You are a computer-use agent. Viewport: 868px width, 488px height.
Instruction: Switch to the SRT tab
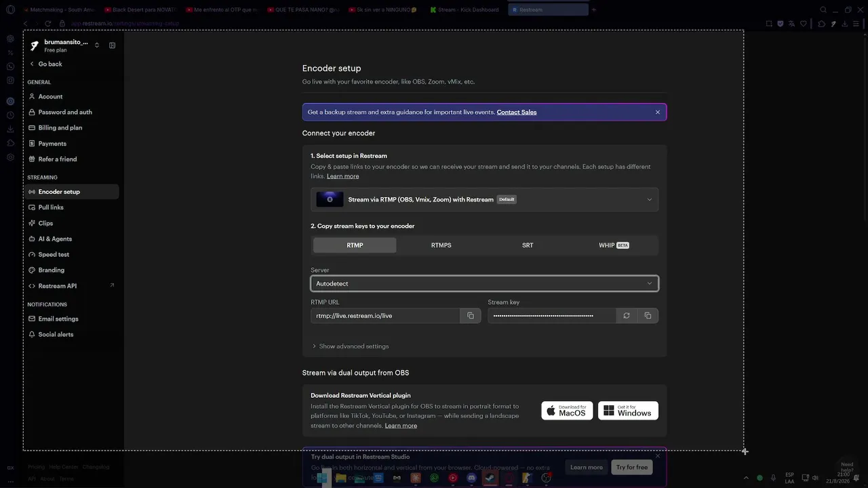[528, 245]
